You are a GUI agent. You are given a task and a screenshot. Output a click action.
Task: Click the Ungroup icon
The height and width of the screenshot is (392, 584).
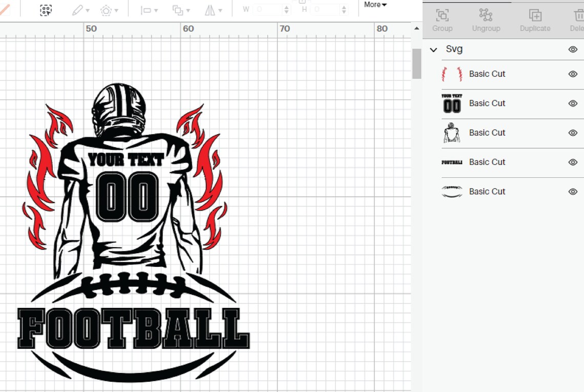(x=486, y=15)
